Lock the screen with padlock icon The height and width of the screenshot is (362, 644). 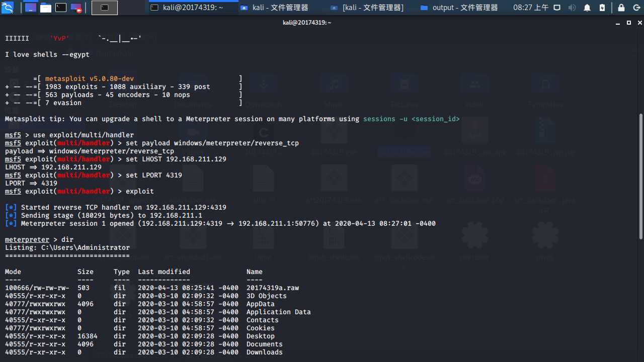coord(621,8)
